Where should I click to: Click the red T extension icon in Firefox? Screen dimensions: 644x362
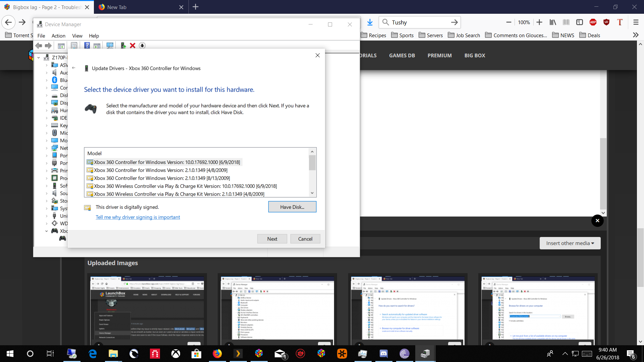620,22
